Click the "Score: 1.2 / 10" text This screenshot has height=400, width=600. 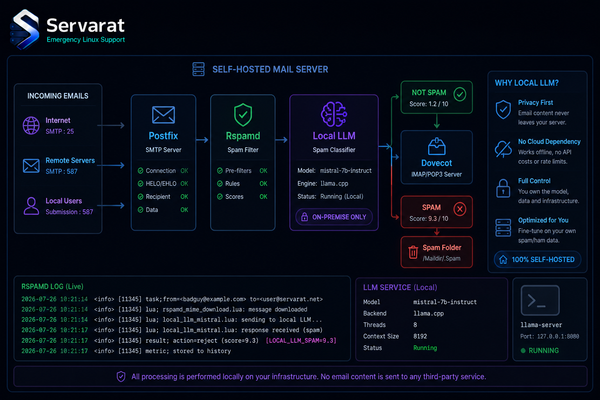[x=429, y=104]
